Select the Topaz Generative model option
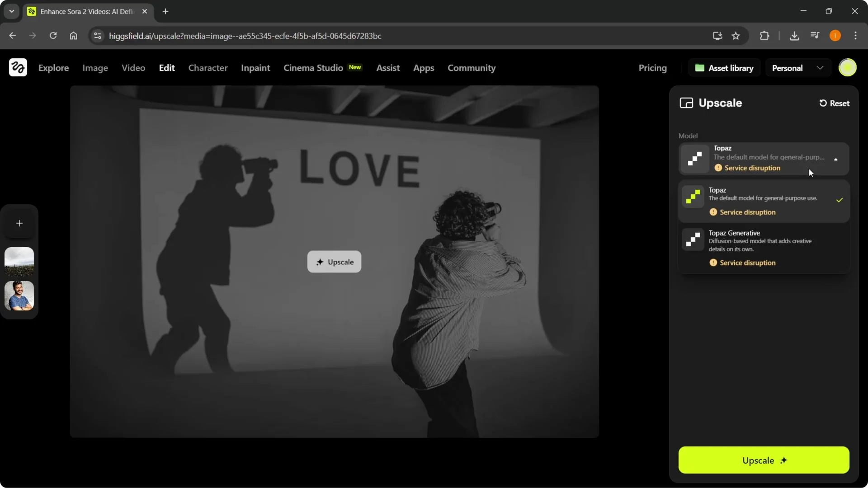Screen dimensions: 868x488 click(x=764, y=248)
